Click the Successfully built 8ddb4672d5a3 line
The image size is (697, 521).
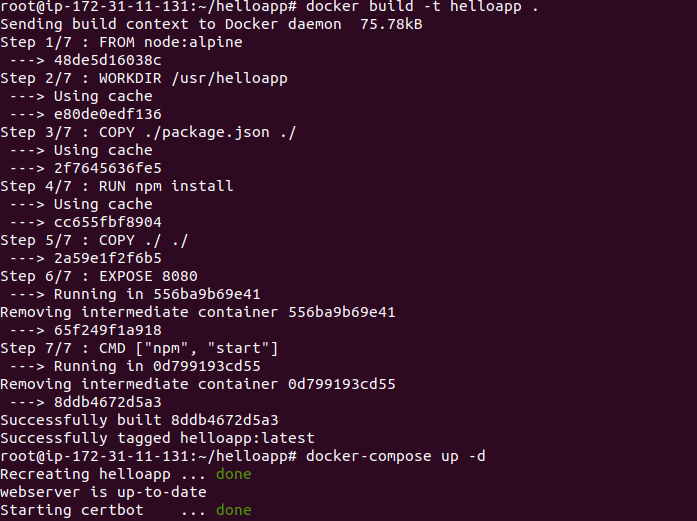(x=139, y=420)
